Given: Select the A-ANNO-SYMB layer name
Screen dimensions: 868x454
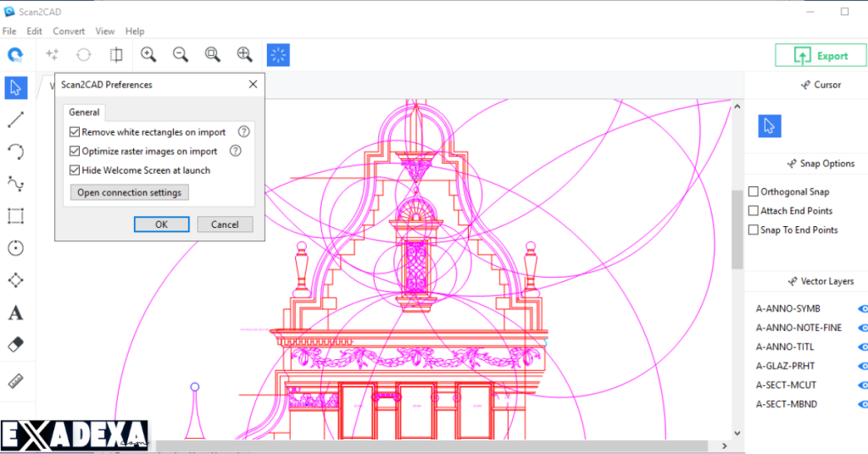Looking at the screenshot, I should pos(787,308).
